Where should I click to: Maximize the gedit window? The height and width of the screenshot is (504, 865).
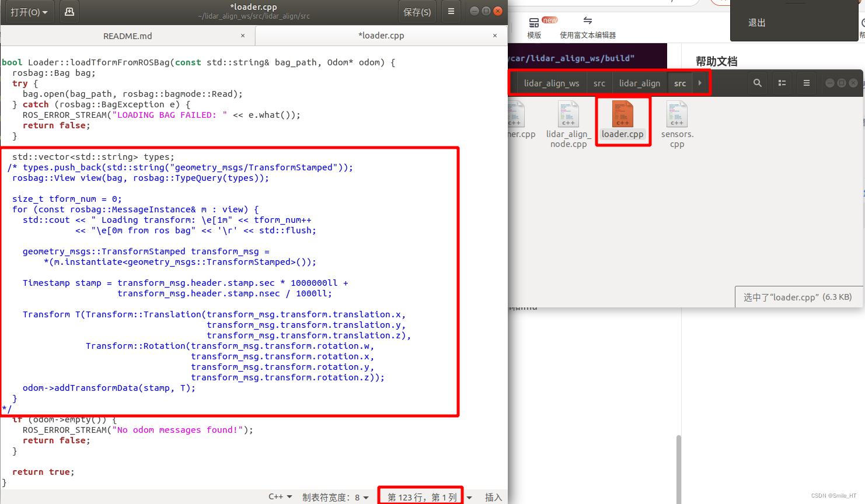[486, 11]
